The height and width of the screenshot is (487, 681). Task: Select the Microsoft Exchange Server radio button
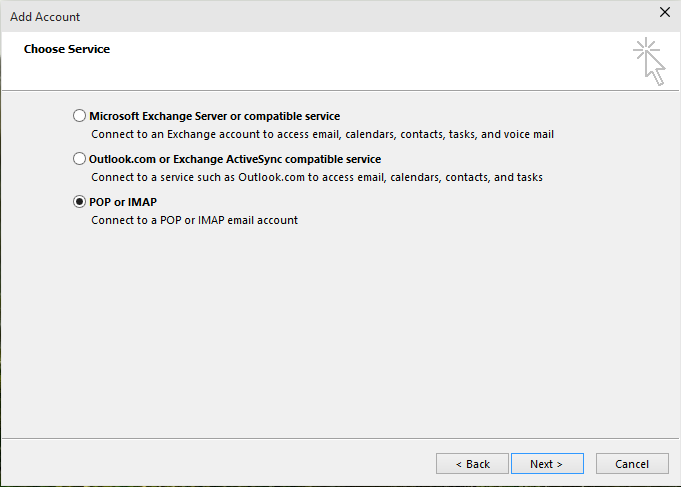79,116
